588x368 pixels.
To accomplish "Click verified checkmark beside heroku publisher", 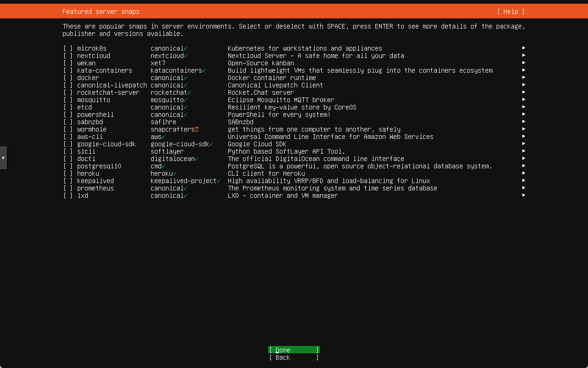I will point(175,173).
